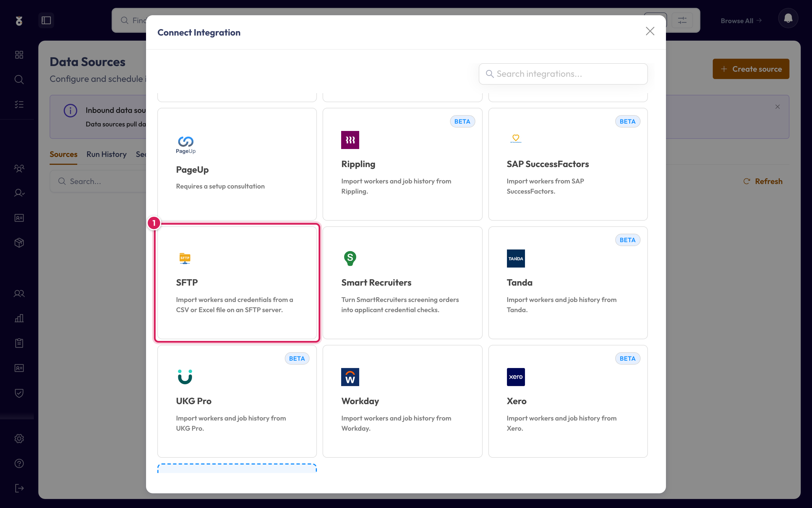Toggle the sidebar panel icon
The image size is (812, 508).
(x=46, y=20)
